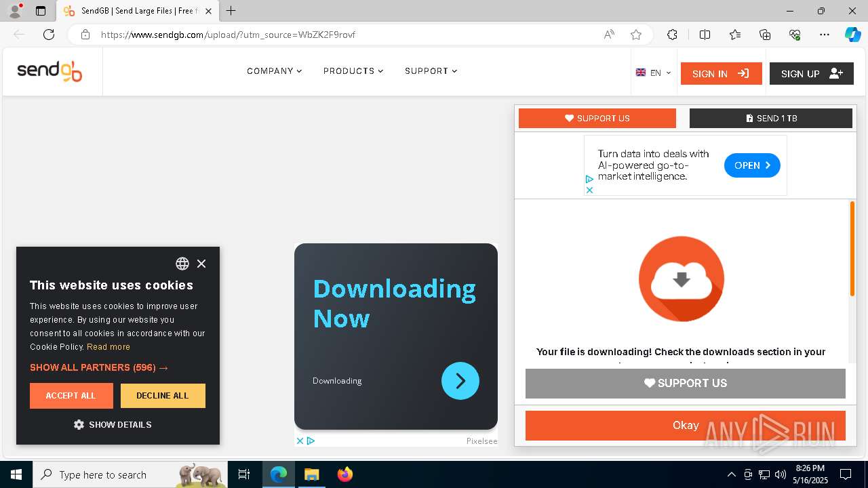Open the notification center
This screenshot has width=868, height=488.
coord(846,474)
